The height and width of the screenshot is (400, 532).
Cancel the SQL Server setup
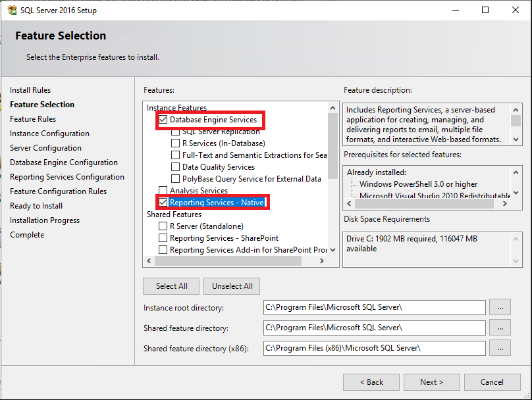point(492,382)
